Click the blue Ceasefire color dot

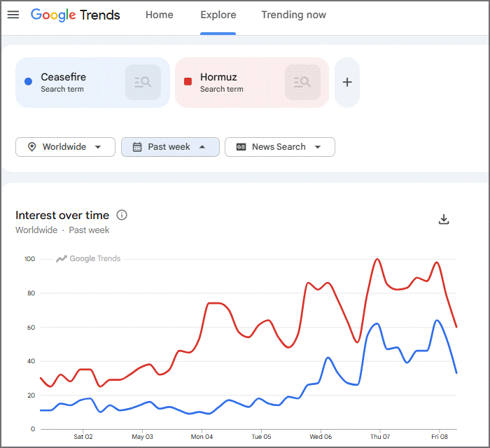(x=29, y=81)
